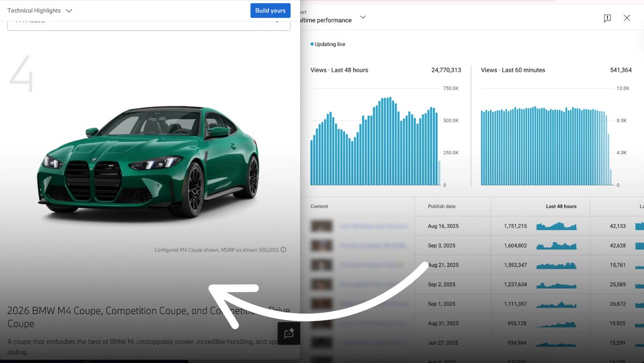Image resolution: width=644 pixels, height=363 pixels.
Task: Click the Build yours button
Action: point(270,11)
